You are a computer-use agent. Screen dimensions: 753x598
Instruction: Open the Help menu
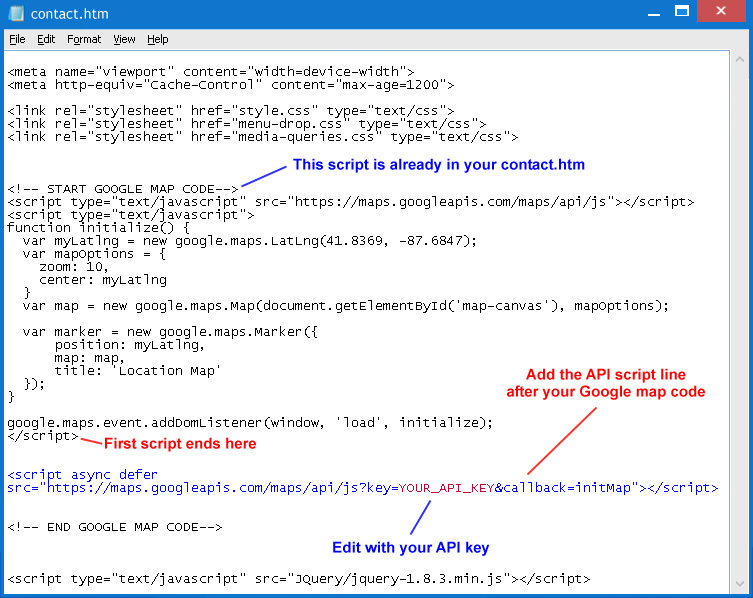(158, 39)
